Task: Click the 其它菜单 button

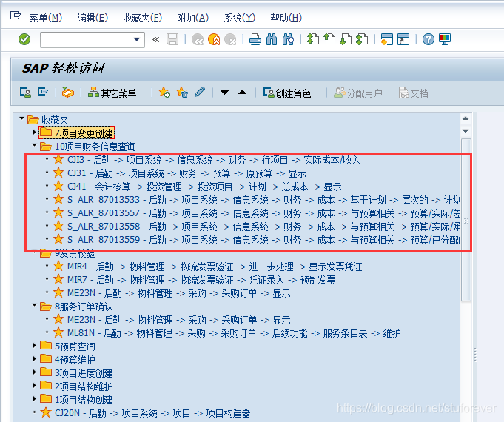Action: tap(112, 93)
